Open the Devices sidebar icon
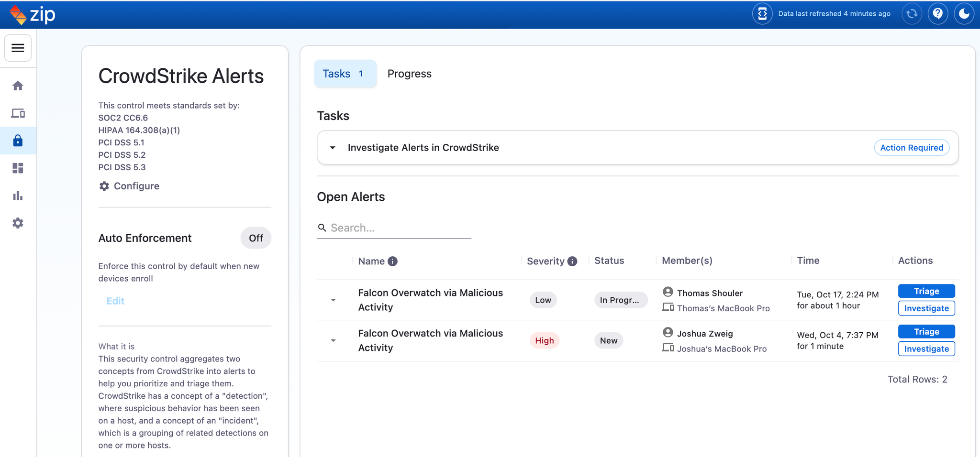 point(18,113)
